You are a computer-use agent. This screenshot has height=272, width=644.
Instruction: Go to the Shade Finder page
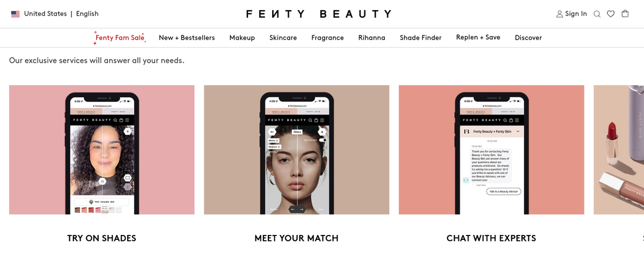click(x=421, y=38)
